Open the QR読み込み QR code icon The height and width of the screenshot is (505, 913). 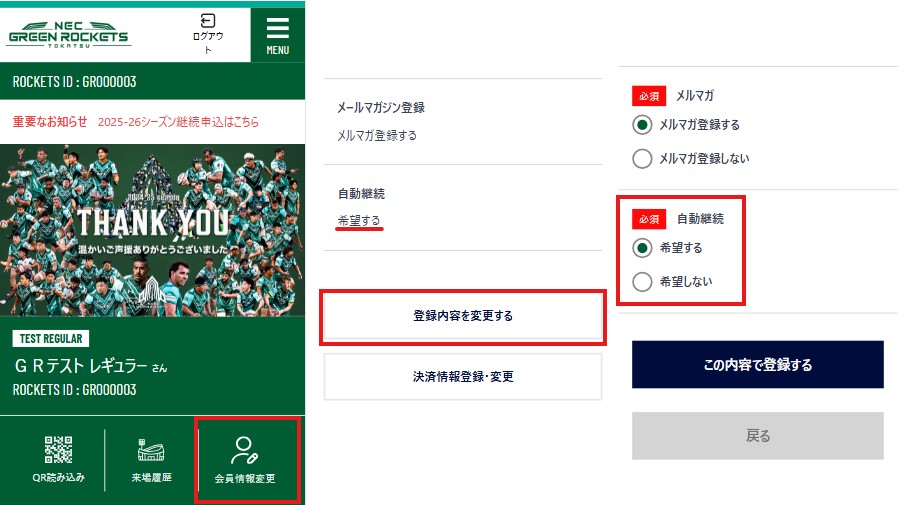[59, 450]
